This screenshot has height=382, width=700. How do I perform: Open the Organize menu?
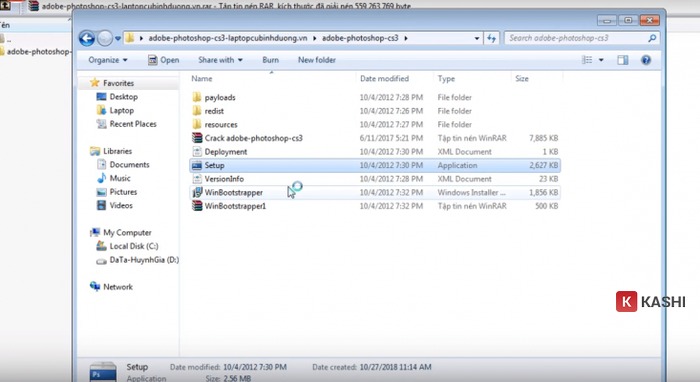108,60
